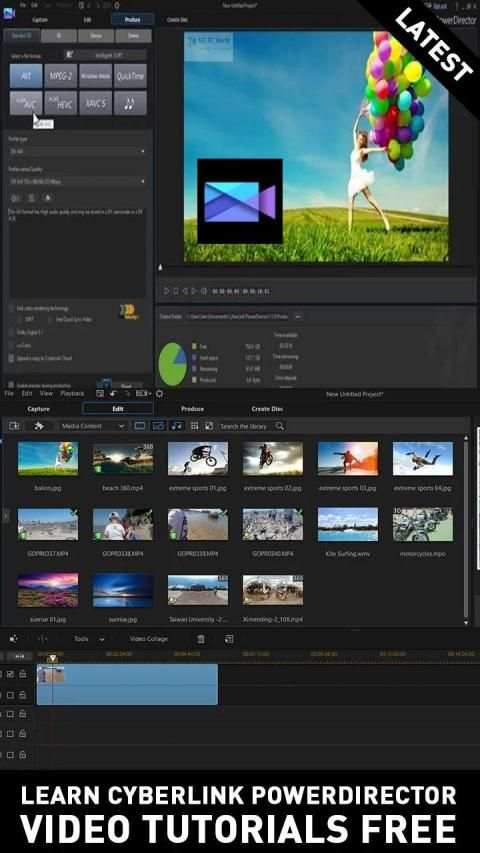This screenshot has height=853, width=480.
Task: Open the File menu in the Edit window
Action: [9, 393]
